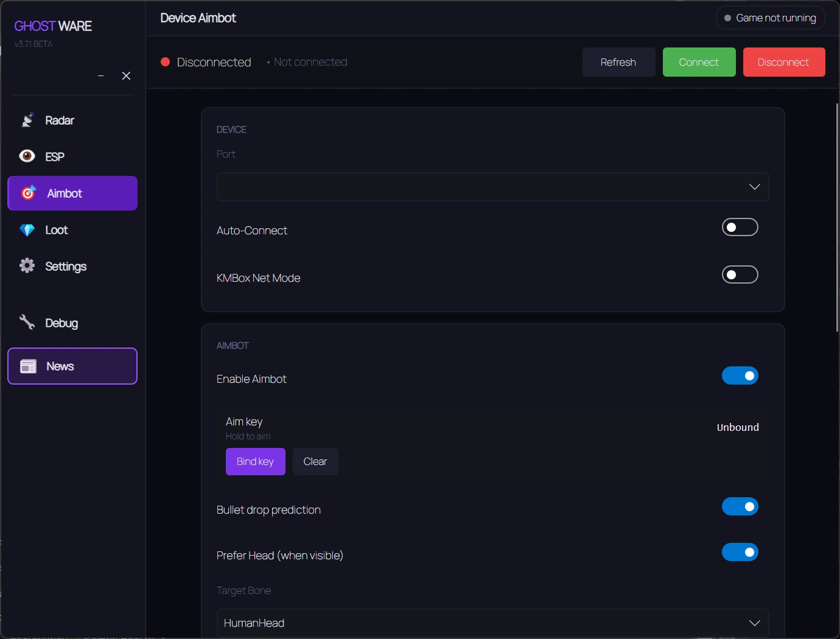The height and width of the screenshot is (639, 840).
Task: Disable the Enable Aimbot switch
Action: tap(740, 375)
